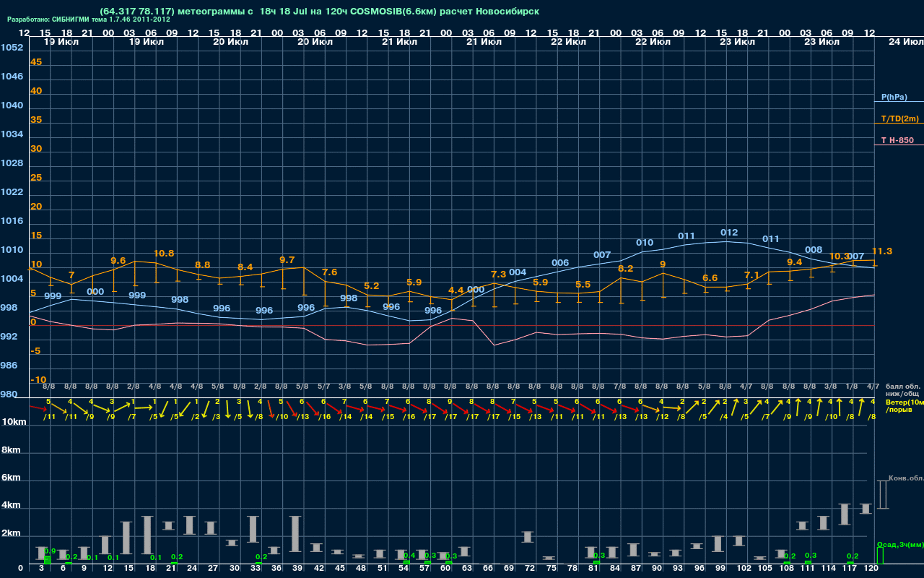Click the meteogram title with COSMOSIB Новосибирск

click(320, 11)
